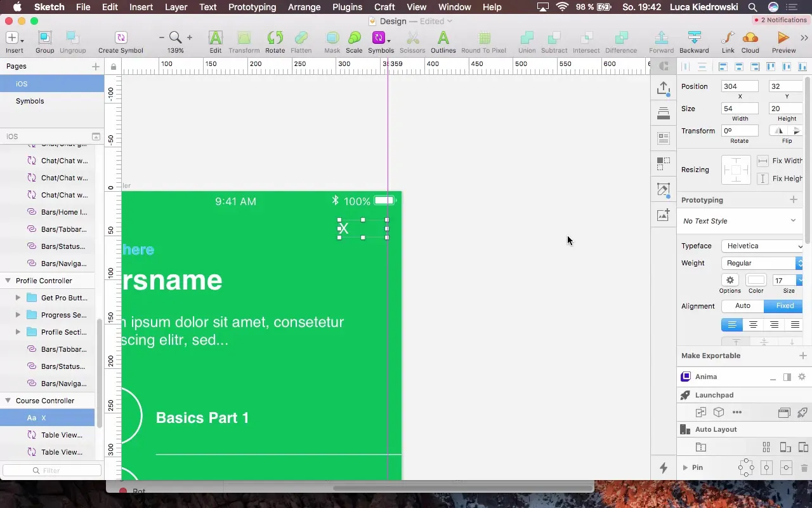Click the Width size field
Image resolution: width=812 pixels, height=508 pixels.
click(740, 109)
